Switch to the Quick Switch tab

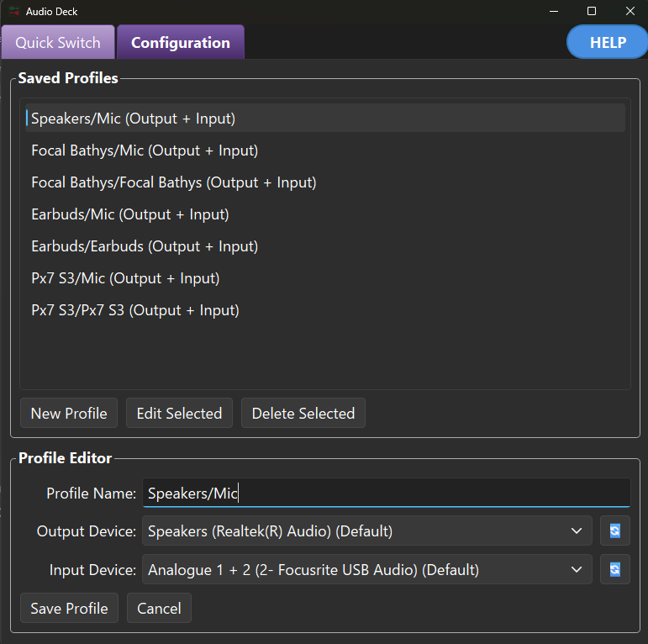(x=58, y=42)
